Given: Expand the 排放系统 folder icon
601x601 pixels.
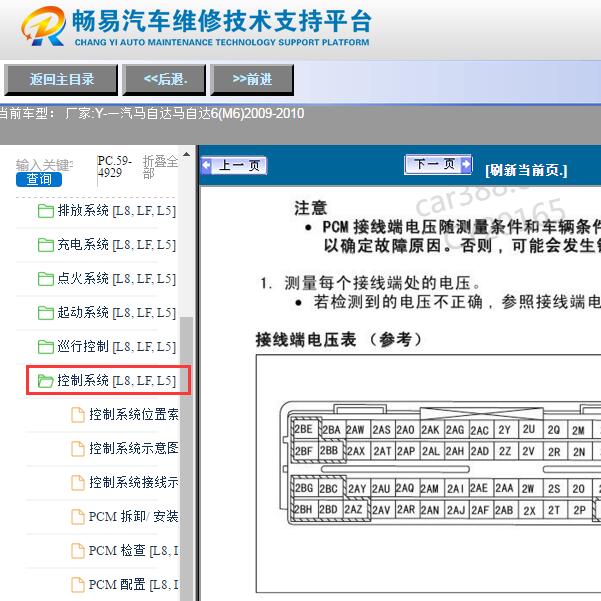Looking at the screenshot, I should point(46,211).
